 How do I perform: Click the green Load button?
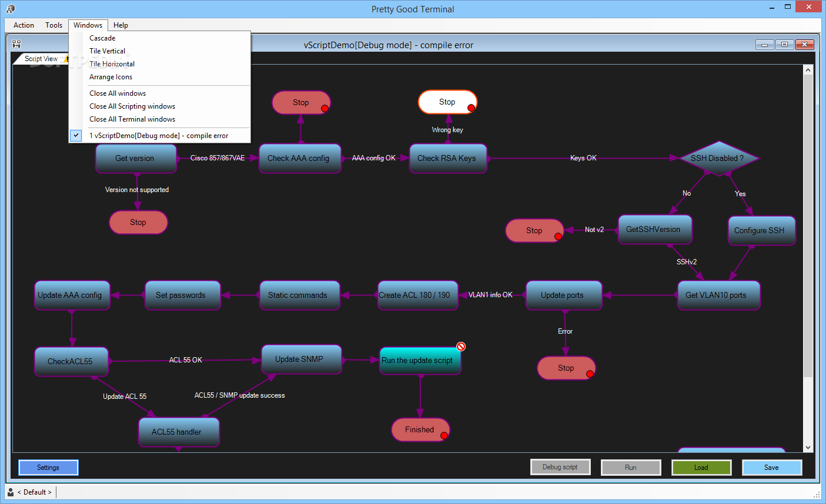[701, 468]
